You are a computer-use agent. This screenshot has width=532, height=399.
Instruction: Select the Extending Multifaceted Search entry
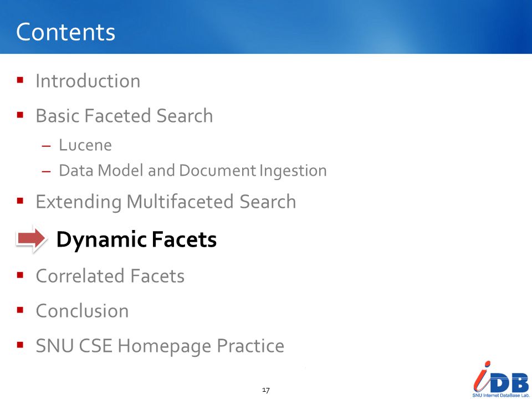pyautogui.click(x=166, y=202)
